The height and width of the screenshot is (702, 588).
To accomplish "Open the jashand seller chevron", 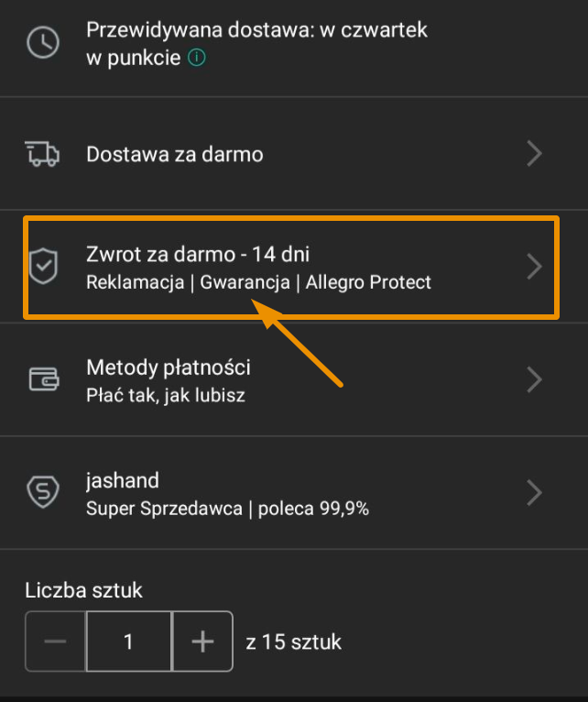I will point(534,492).
